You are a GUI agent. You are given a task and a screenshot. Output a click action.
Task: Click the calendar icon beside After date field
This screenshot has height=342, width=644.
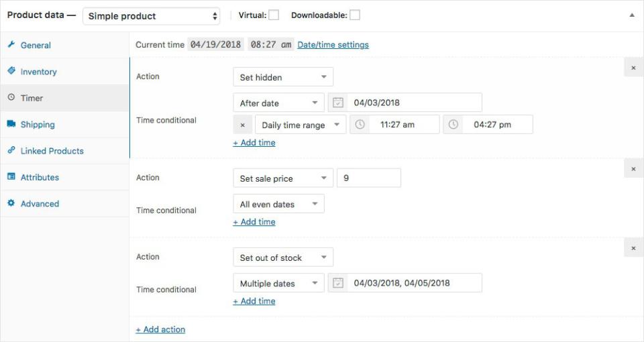[x=338, y=103]
